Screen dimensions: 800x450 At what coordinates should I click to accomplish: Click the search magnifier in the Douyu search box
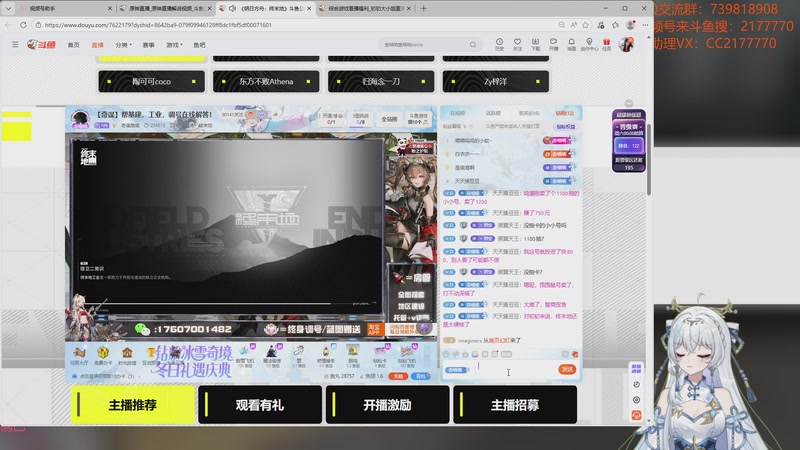pyautogui.click(x=473, y=45)
